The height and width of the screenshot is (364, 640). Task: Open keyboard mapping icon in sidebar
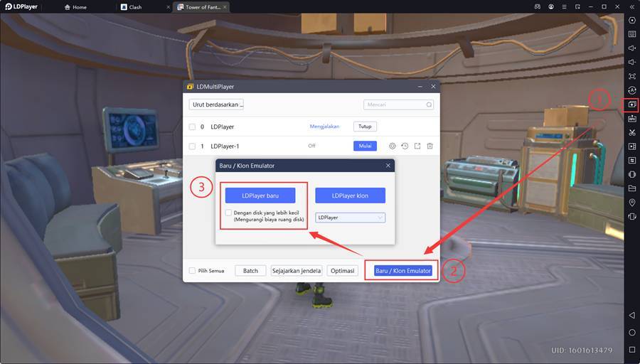(x=632, y=34)
